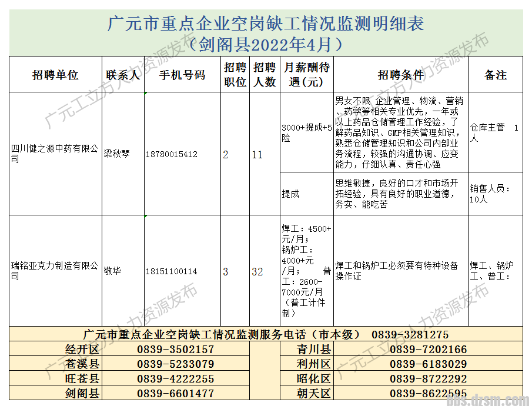The width and height of the screenshot is (532, 409).
Task: Select the 经开区 district cell
Action: point(82,350)
